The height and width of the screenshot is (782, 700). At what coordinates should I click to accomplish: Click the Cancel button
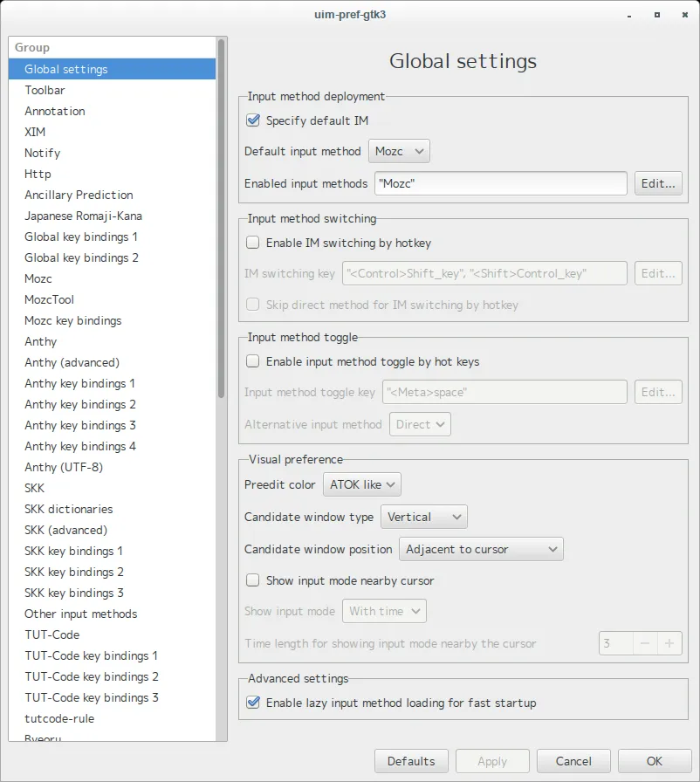pos(573,761)
